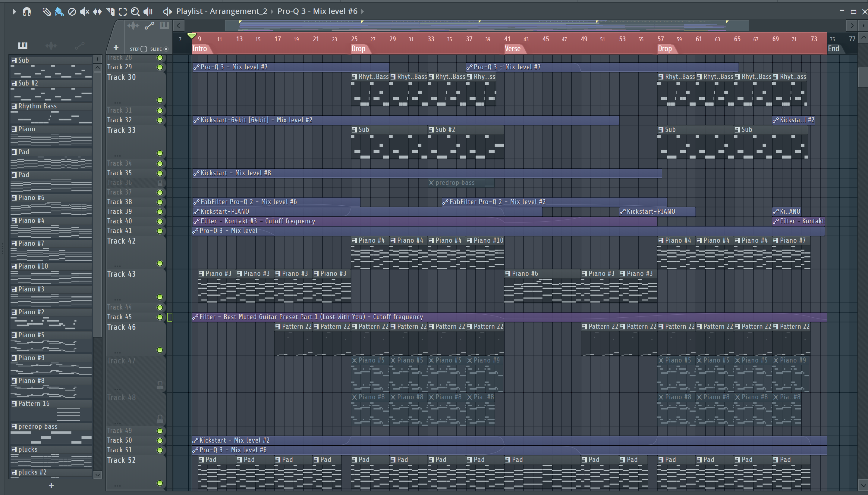The width and height of the screenshot is (868, 495).
Task: Select the Draw pencil tool
Action: (46, 12)
